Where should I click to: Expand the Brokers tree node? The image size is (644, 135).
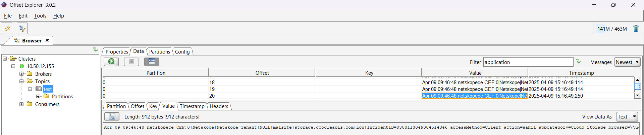[x=21, y=74]
